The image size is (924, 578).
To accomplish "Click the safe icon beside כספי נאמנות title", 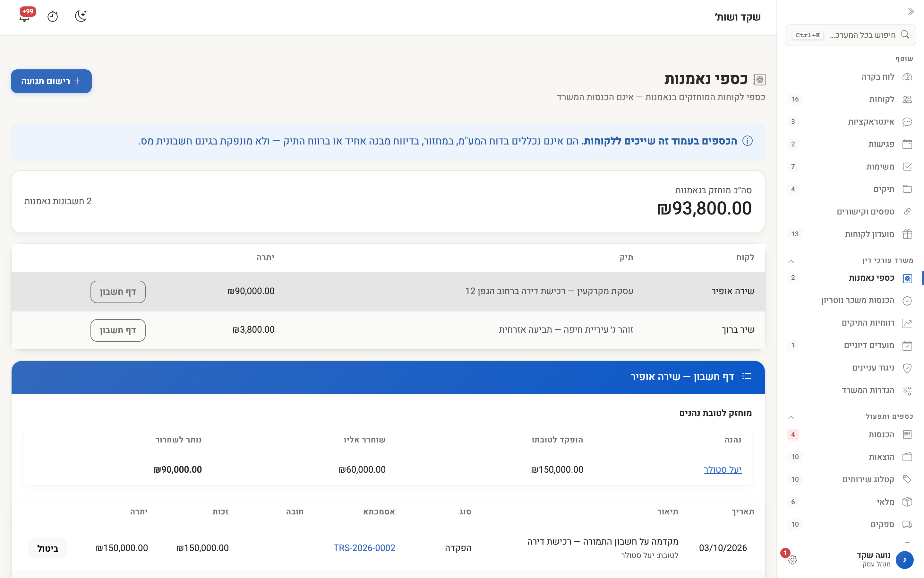I will tap(759, 80).
